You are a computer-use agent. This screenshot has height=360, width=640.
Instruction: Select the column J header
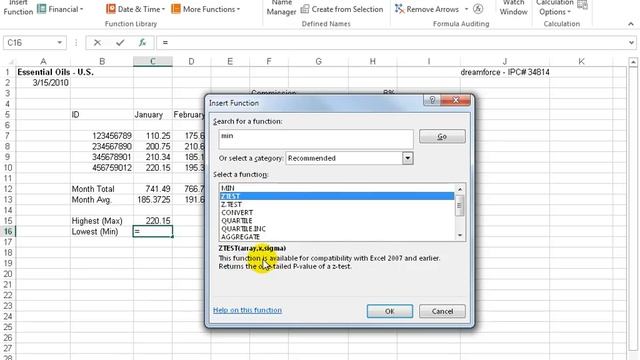tap(504, 62)
